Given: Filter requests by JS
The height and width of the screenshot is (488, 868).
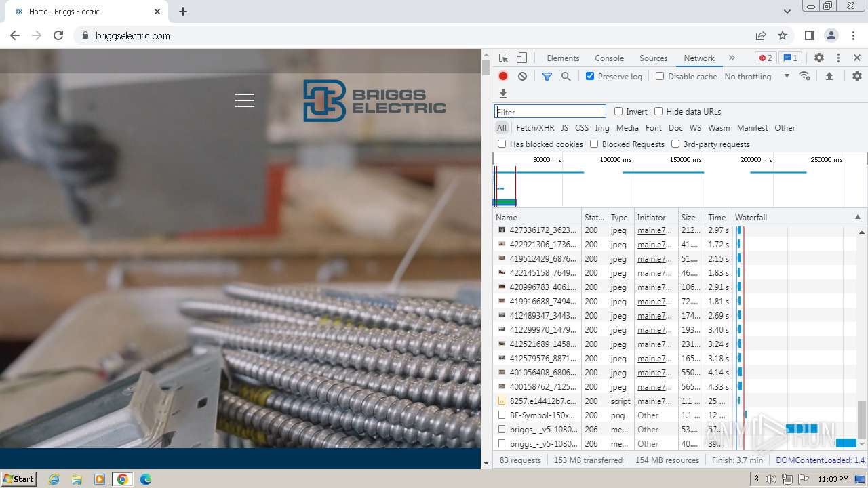Looking at the screenshot, I should click(564, 128).
